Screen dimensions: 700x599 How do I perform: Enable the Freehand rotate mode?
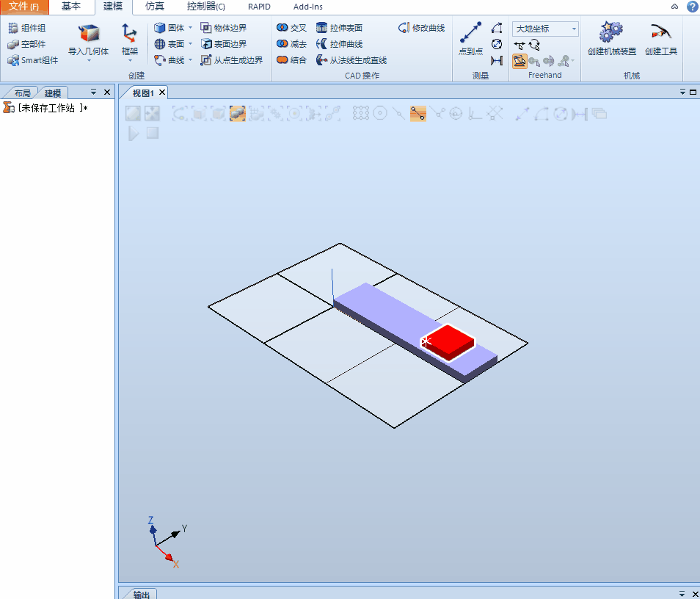[534, 45]
